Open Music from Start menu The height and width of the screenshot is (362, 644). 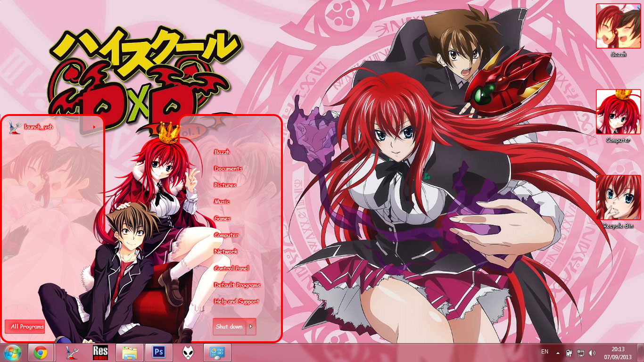coord(222,202)
